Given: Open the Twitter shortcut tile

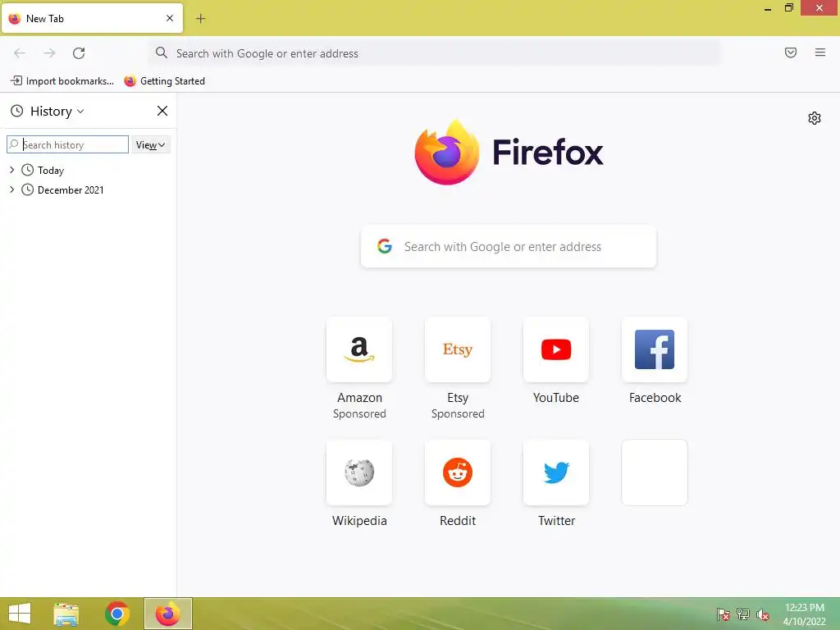Looking at the screenshot, I should coord(556,472).
